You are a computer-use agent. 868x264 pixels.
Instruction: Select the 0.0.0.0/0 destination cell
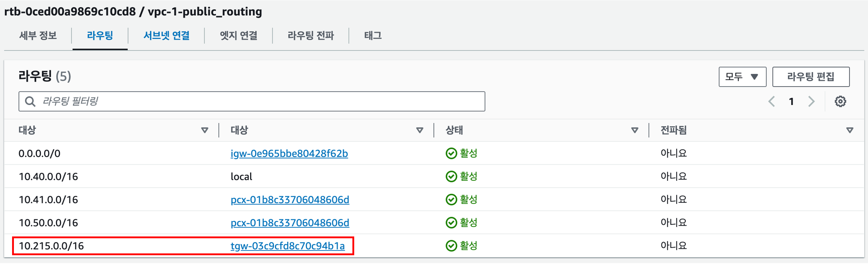coord(39,153)
